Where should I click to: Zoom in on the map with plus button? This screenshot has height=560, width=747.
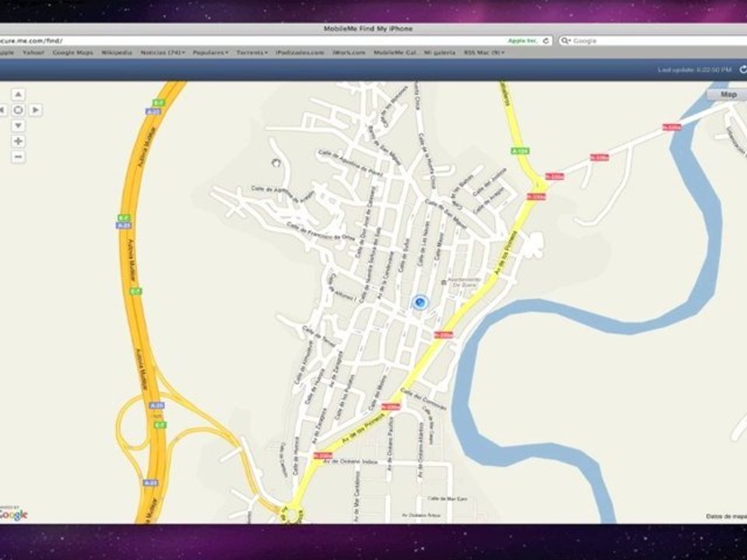18,142
